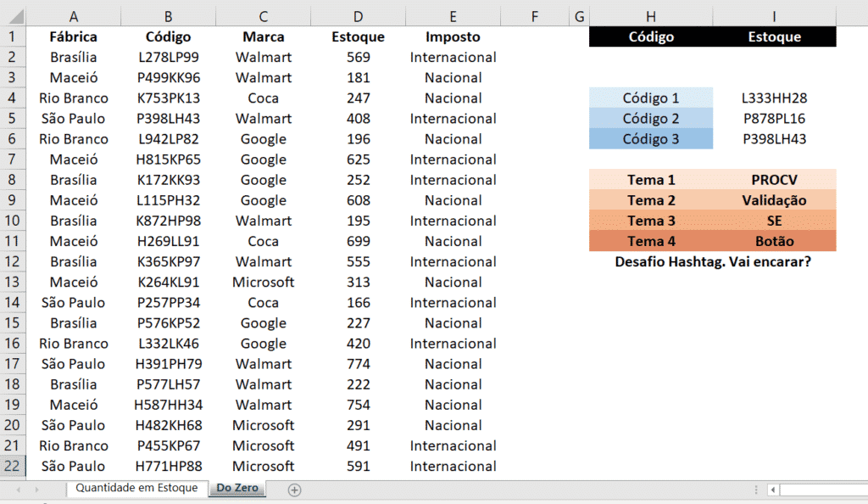Click the New Sheet plus icon
The width and height of the screenshot is (868, 504).
pyautogui.click(x=293, y=490)
